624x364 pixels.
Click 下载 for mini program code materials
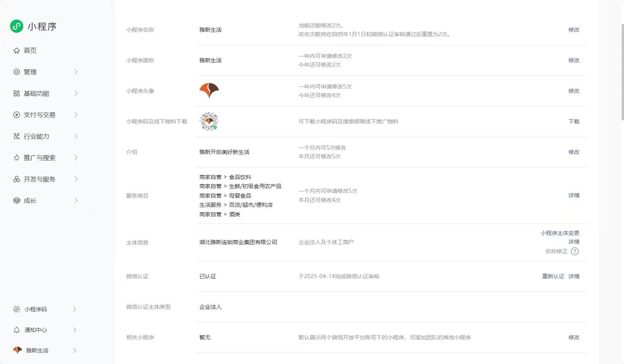tap(574, 121)
